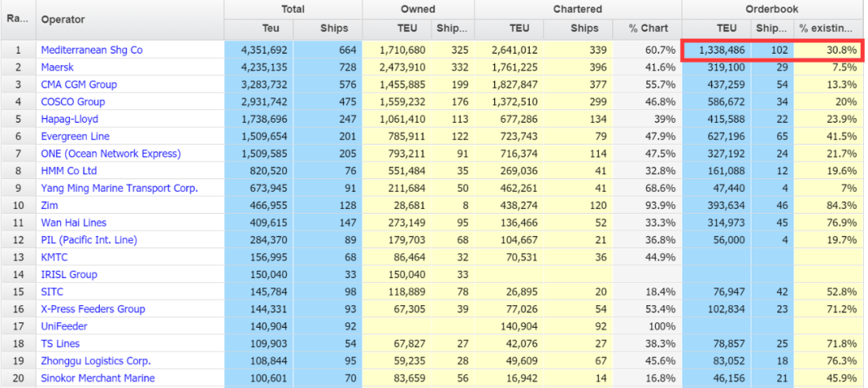The width and height of the screenshot is (868, 388).
Task: Open the Hapag-Lloyd operator link
Action: [69, 119]
